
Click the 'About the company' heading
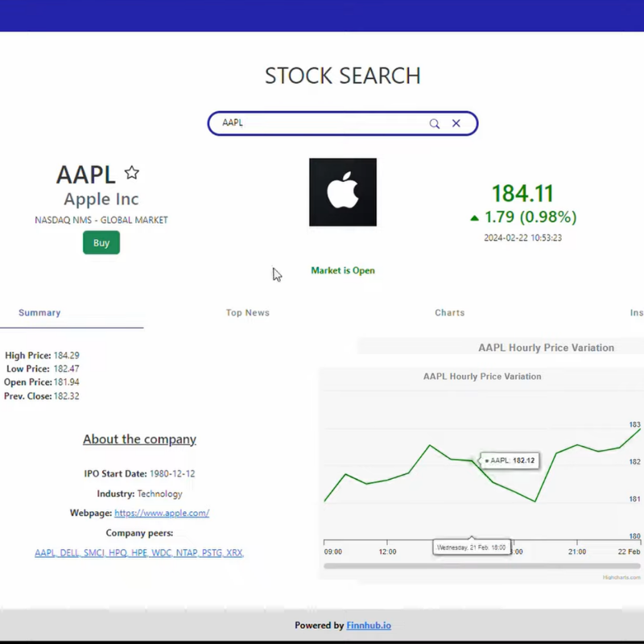[x=139, y=439]
